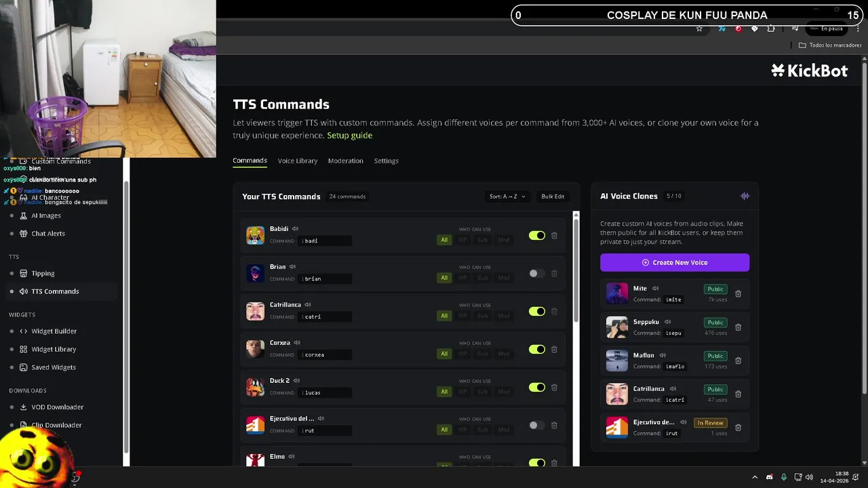Delete the Seppuku voice clone
This screenshot has height=488, width=868.
tap(738, 327)
